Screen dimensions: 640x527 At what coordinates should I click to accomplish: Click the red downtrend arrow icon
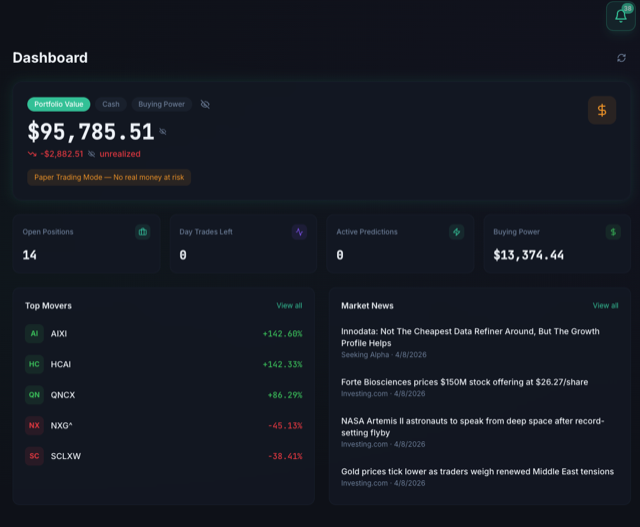pyautogui.click(x=32, y=154)
